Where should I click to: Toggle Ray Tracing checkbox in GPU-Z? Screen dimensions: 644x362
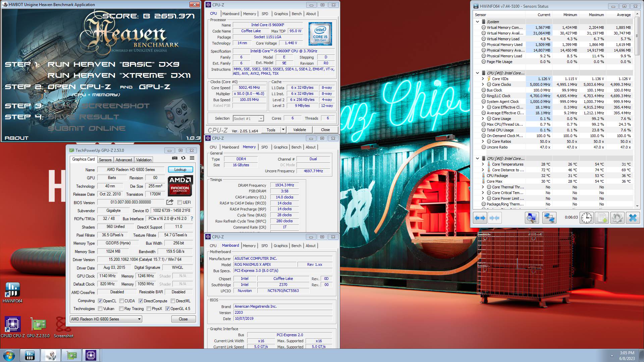(121, 309)
